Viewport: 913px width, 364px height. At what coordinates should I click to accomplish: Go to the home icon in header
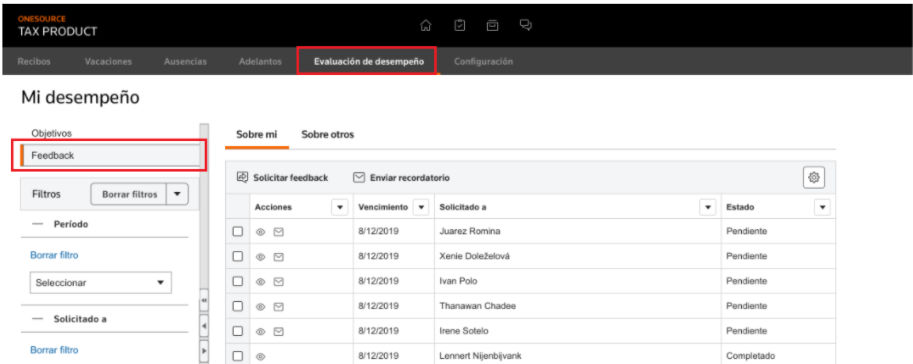pyautogui.click(x=426, y=26)
